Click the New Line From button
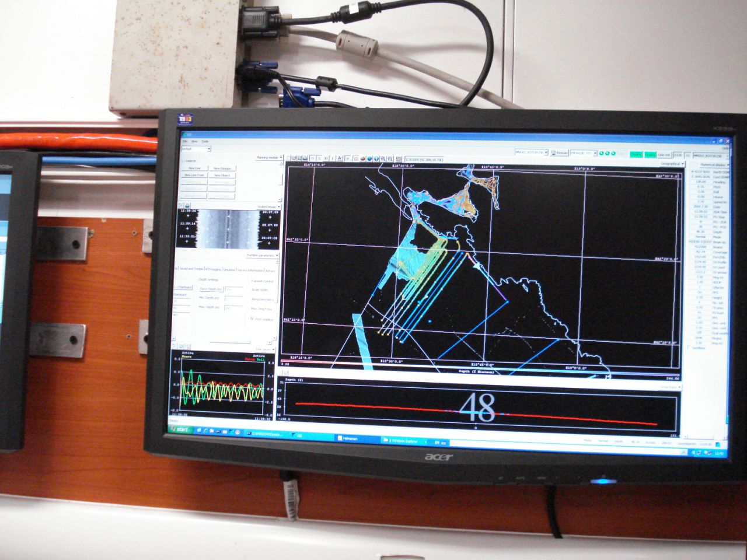This screenshot has height=560, width=747. click(194, 175)
